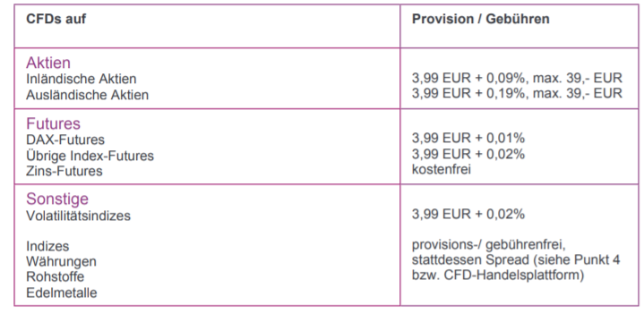Click the 'Rohstoffe' row label

(x=55, y=277)
